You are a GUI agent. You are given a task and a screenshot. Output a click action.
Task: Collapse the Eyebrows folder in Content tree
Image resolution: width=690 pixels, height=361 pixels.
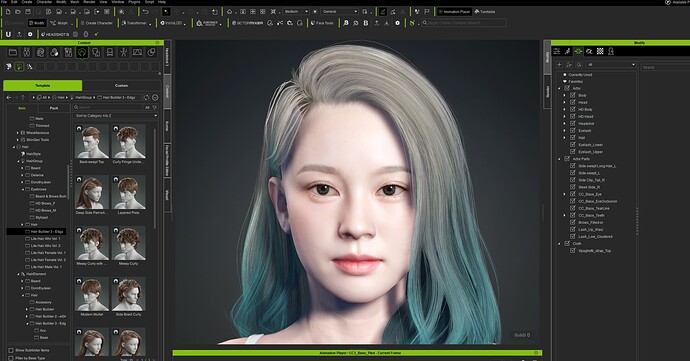coord(22,189)
